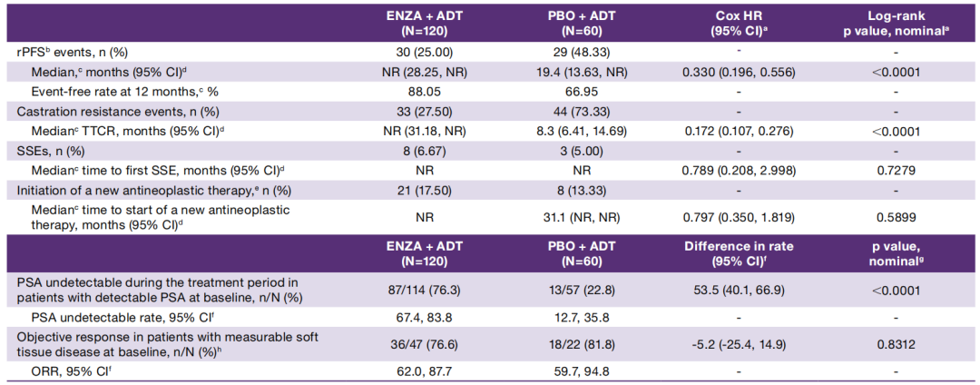The width and height of the screenshot is (980, 385).
Task: Click the 0.7279 p value cell
Action: click(896, 170)
